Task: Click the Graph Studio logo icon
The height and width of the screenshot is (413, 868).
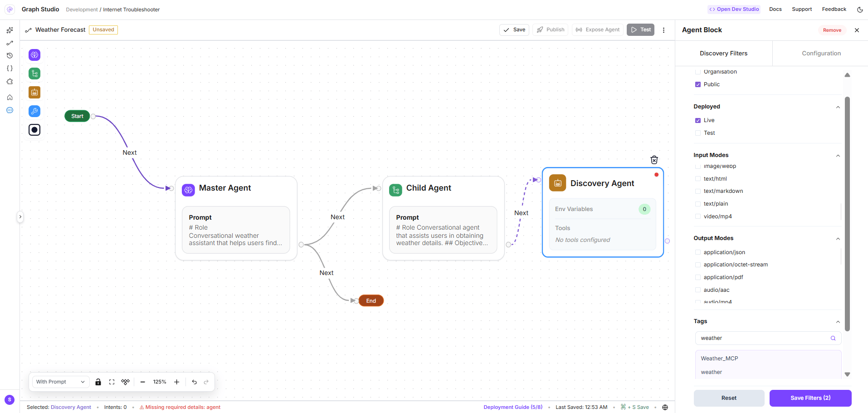Action: click(x=10, y=10)
